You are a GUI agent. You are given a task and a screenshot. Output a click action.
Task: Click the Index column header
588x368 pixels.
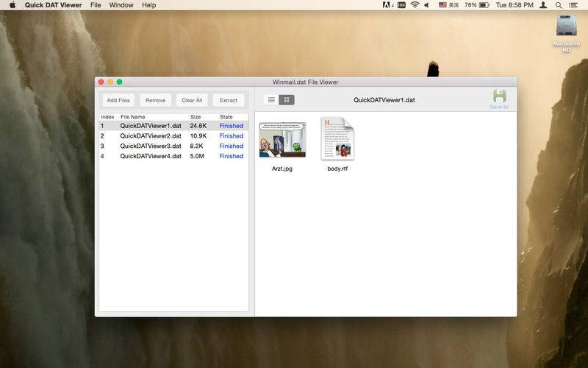point(107,117)
